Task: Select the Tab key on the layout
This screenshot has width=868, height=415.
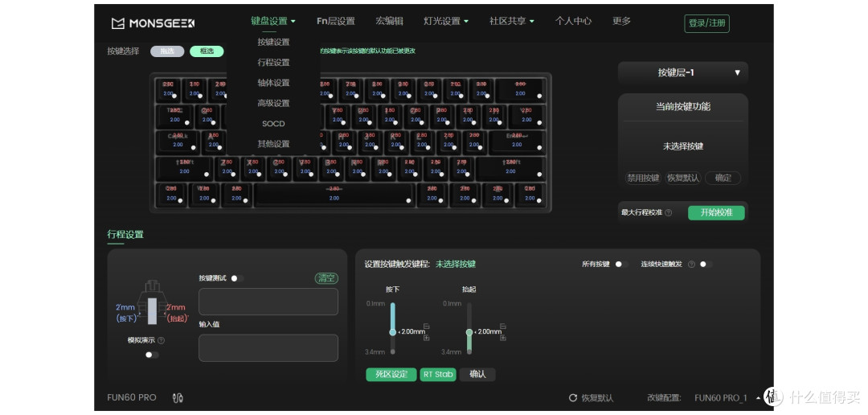Action: tap(174, 117)
